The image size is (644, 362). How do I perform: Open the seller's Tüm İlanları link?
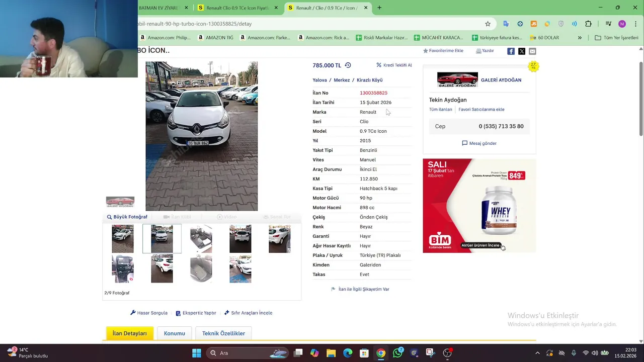point(441,110)
